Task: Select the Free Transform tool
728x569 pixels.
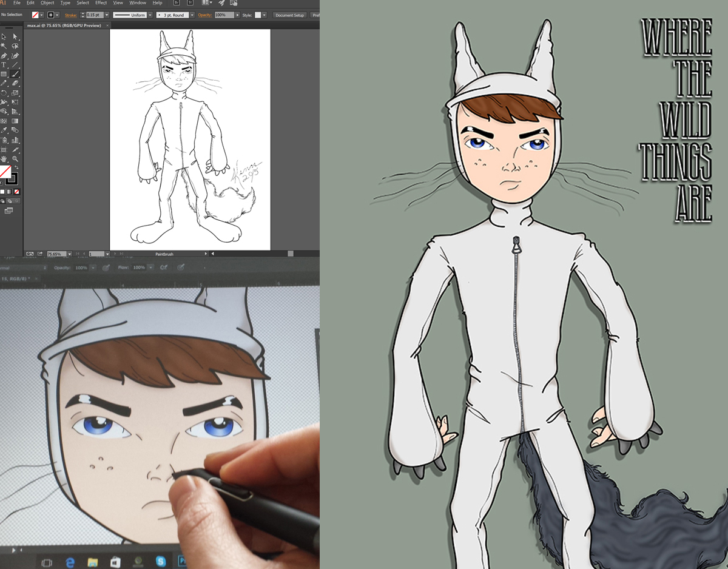Action: tap(15, 101)
